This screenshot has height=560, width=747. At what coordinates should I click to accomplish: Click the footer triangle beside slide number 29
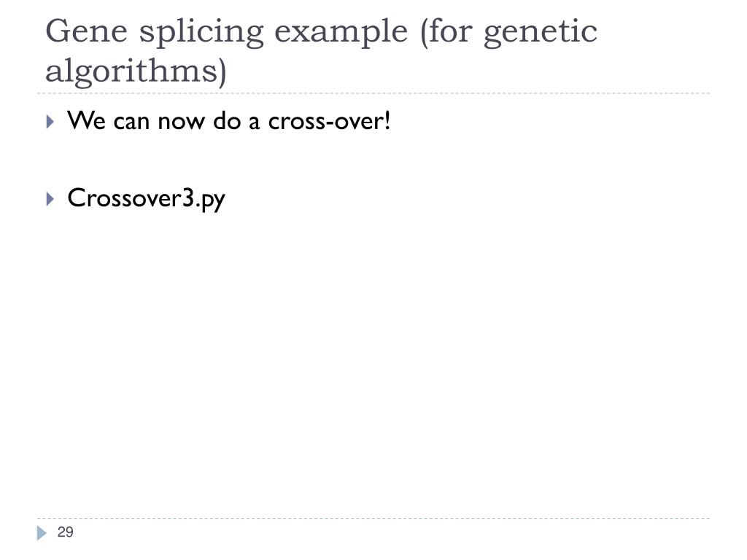[x=42, y=533]
